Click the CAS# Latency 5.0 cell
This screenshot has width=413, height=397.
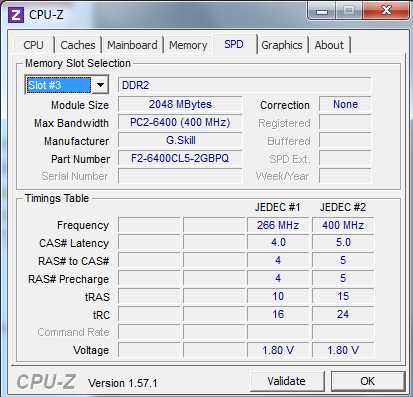pos(343,242)
